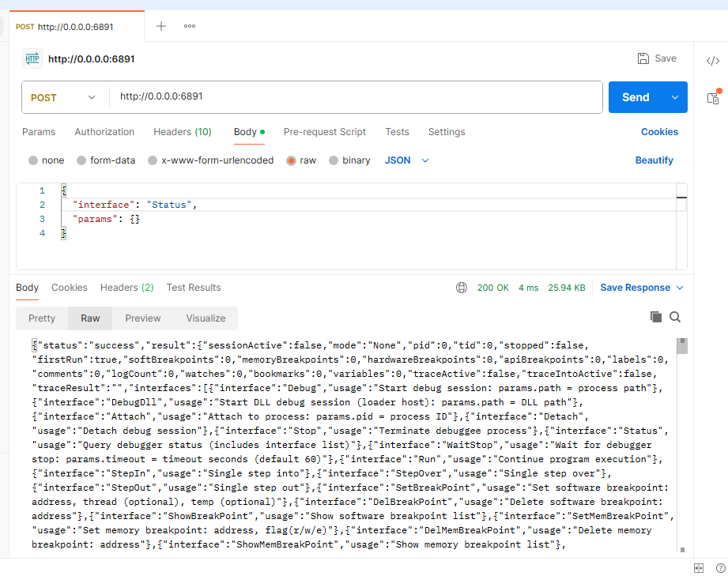Open the response Cookies tab

(x=70, y=288)
